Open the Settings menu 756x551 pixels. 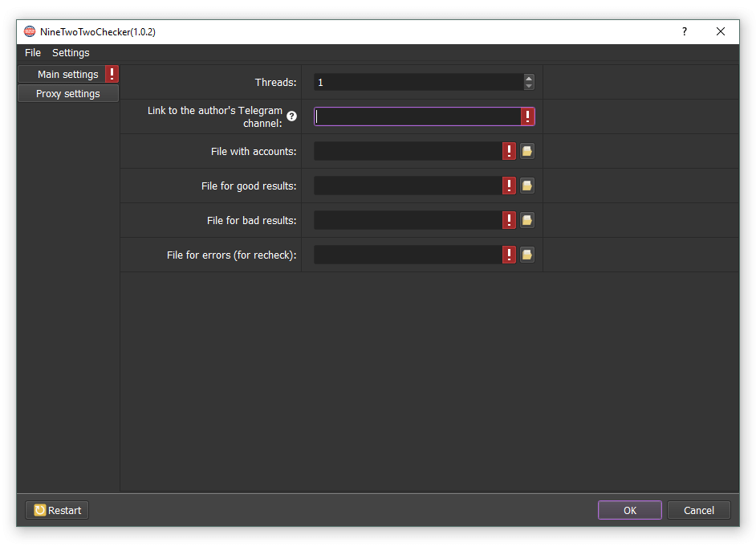(x=71, y=53)
